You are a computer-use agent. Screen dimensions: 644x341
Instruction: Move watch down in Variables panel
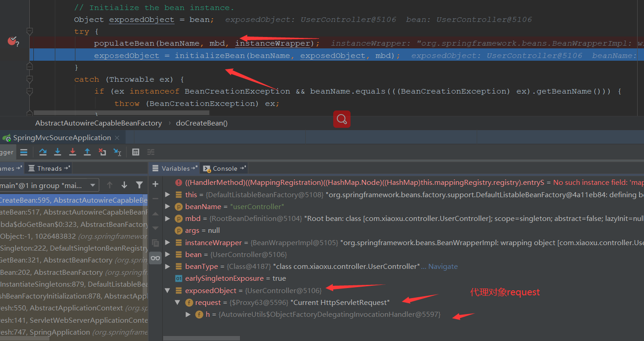tap(155, 228)
